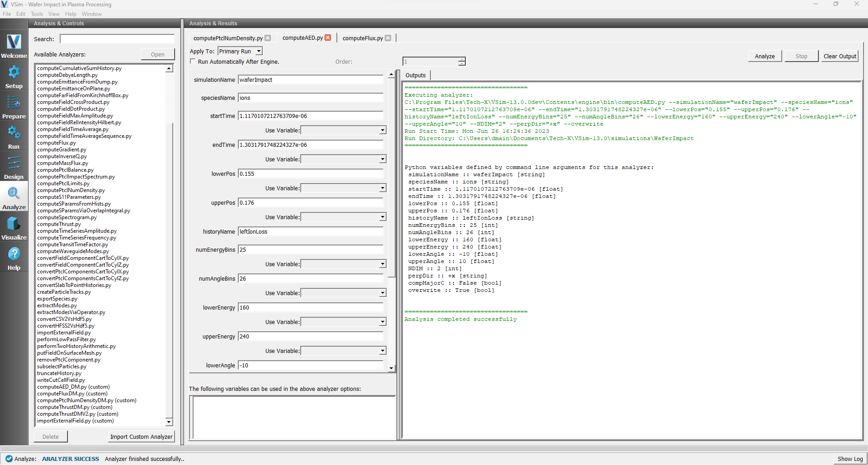The image size is (868, 465).
Task: Click the Delete analyzer button
Action: (x=51, y=437)
